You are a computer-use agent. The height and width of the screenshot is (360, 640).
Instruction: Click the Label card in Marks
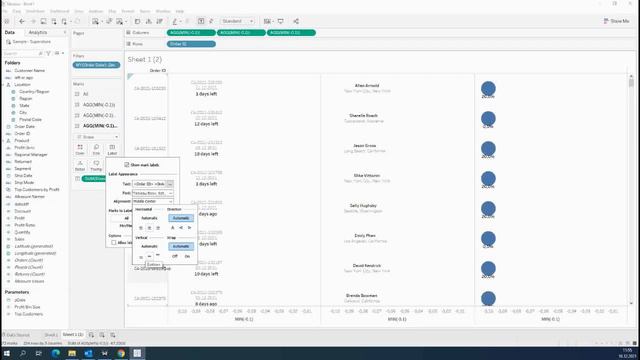point(112,149)
